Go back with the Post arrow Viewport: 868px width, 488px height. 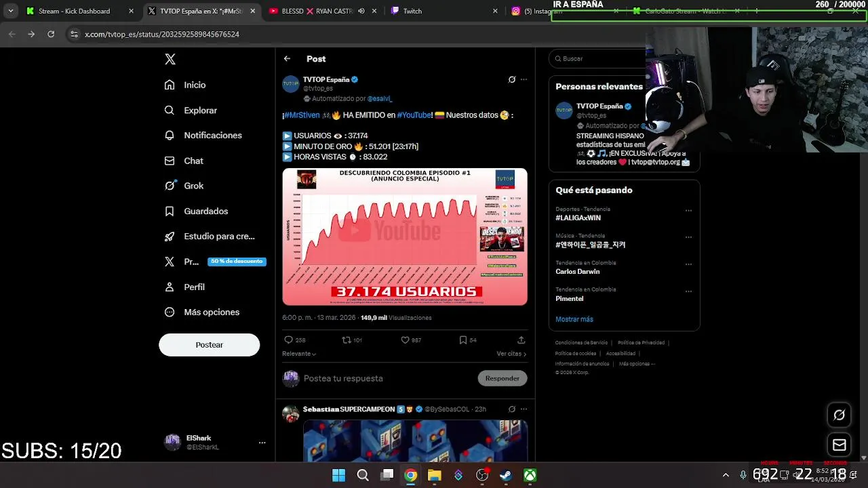tap(287, 59)
